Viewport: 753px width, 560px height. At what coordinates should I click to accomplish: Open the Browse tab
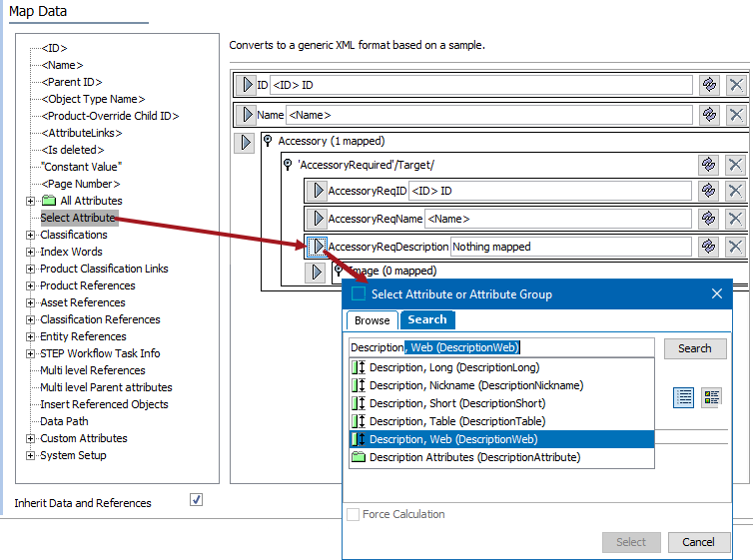point(372,319)
